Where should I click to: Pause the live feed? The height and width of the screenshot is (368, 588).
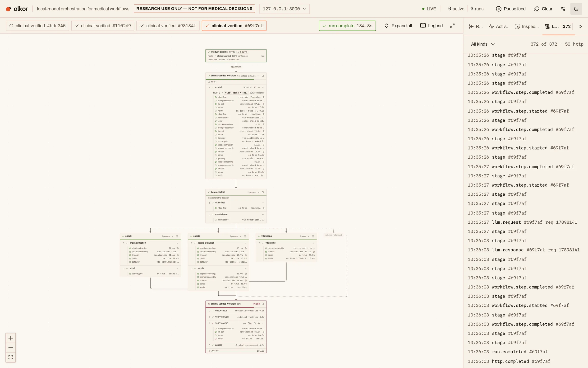point(510,9)
